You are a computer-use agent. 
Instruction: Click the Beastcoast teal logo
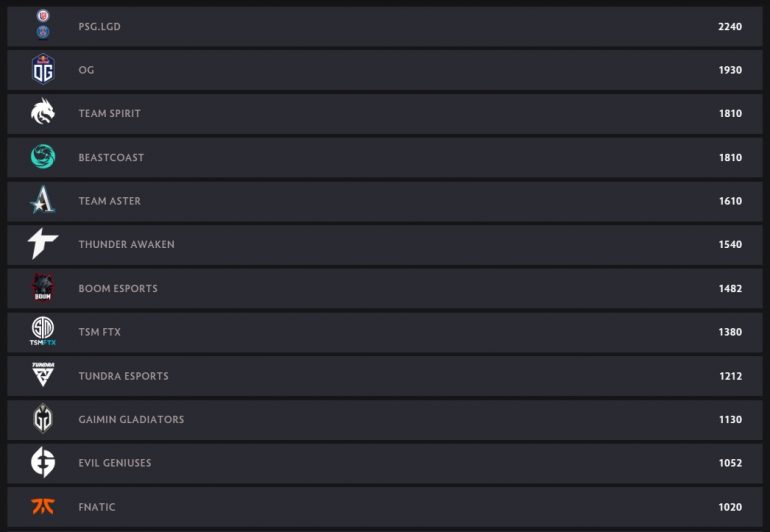coord(43,157)
